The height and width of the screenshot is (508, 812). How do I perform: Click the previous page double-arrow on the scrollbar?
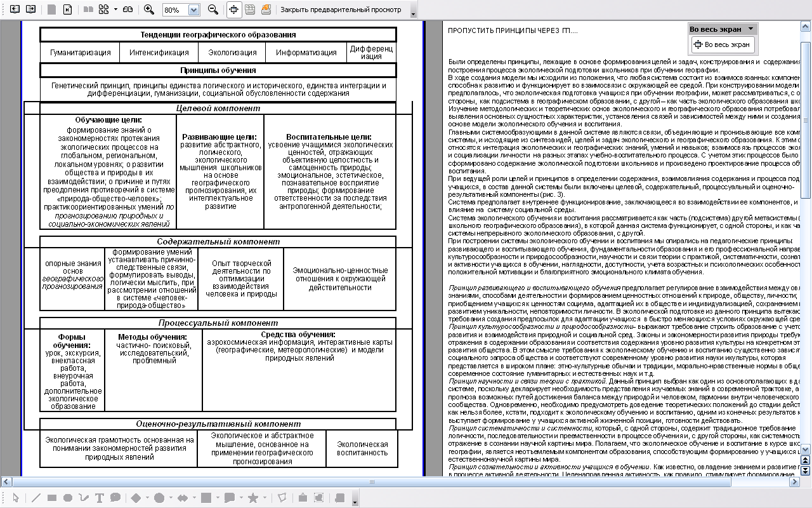tap(806, 460)
